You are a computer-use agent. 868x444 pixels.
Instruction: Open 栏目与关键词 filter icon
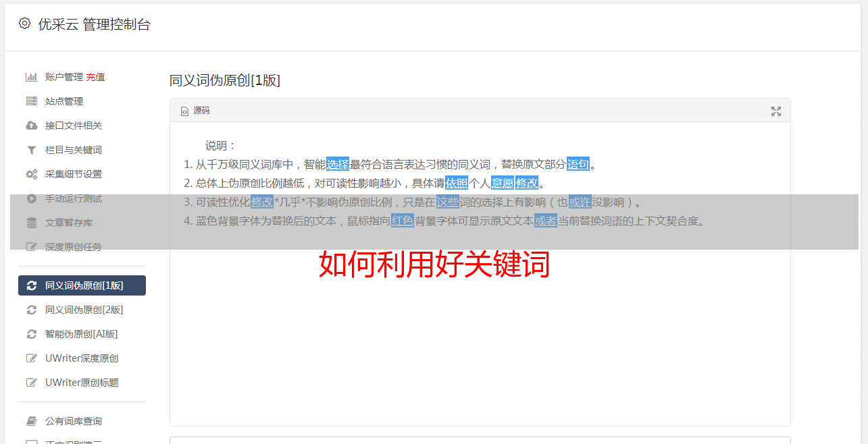[x=31, y=150]
